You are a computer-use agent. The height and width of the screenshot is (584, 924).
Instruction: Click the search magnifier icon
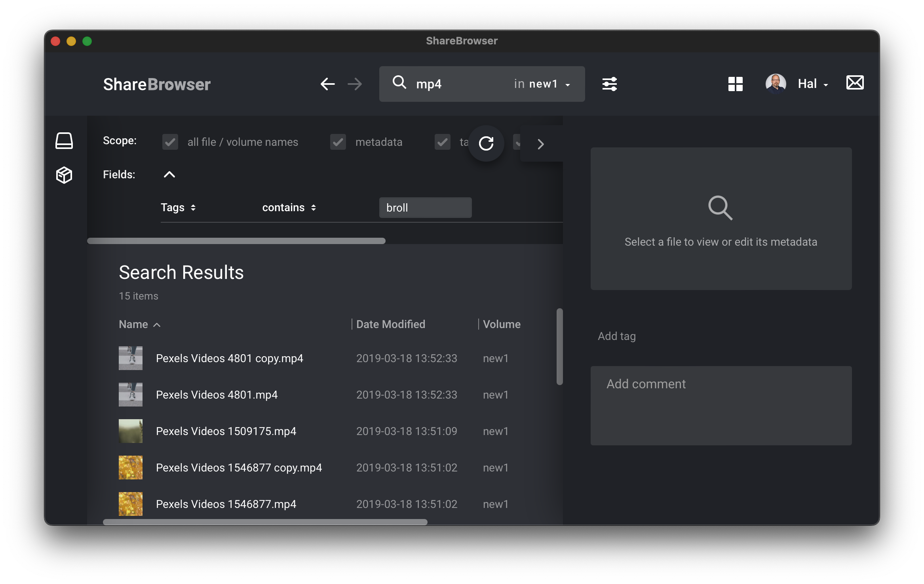pyautogui.click(x=399, y=83)
